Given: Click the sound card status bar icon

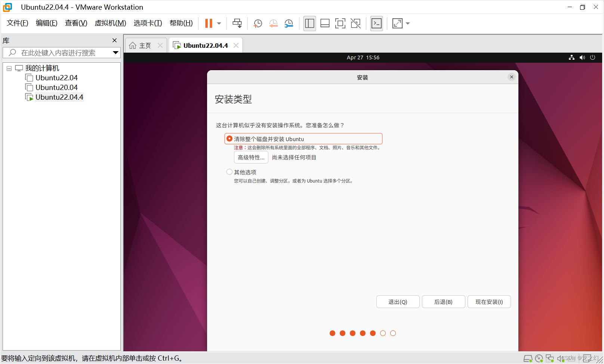Looking at the screenshot, I should 560,358.
